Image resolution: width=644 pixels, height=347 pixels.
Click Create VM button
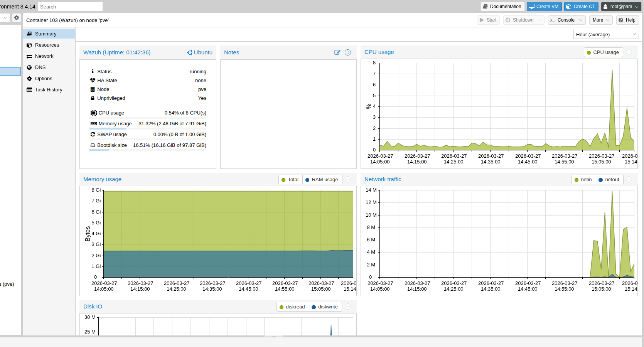[x=544, y=7]
